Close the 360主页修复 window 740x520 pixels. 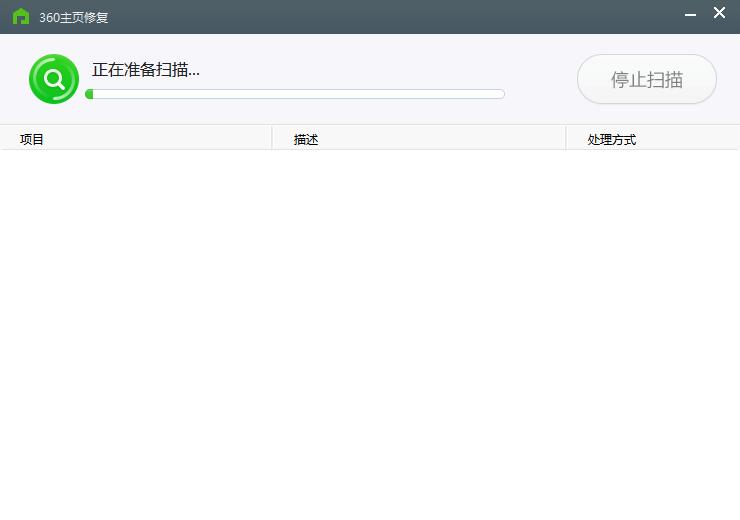[x=719, y=13]
